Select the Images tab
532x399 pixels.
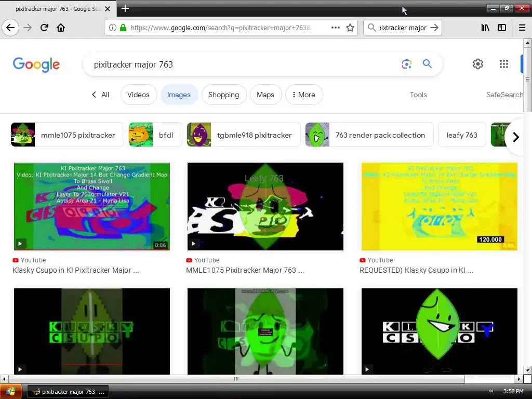(179, 95)
